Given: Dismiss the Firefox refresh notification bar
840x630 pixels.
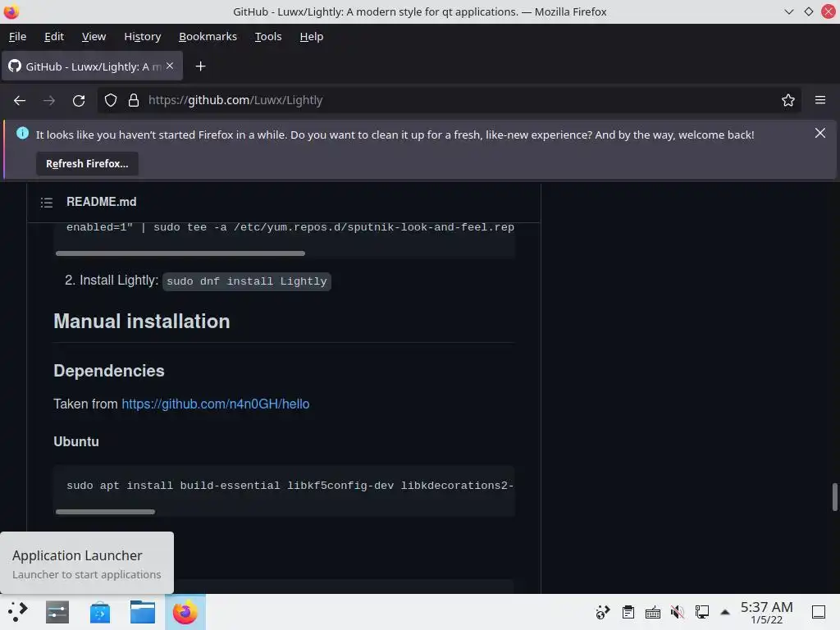Looking at the screenshot, I should 820,133.
